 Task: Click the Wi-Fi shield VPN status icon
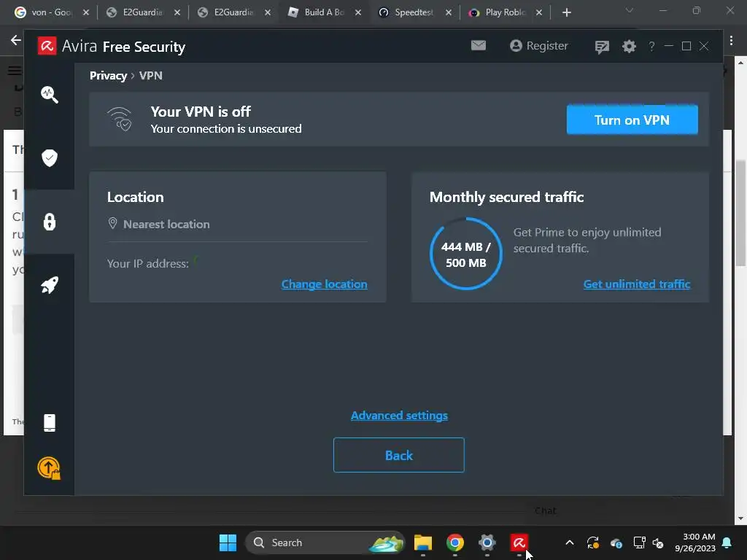click(x=120, y=119)
